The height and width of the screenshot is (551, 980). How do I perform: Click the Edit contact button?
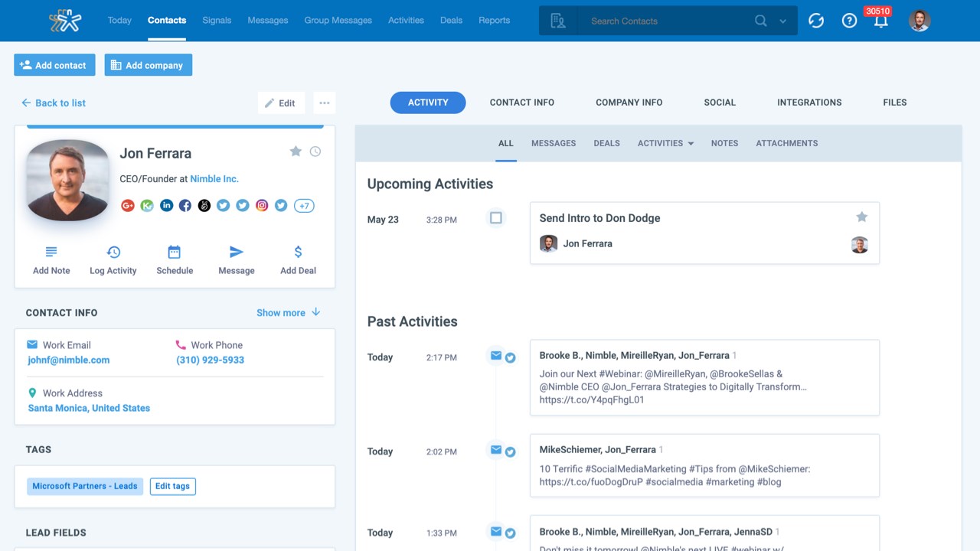point(281,103)
